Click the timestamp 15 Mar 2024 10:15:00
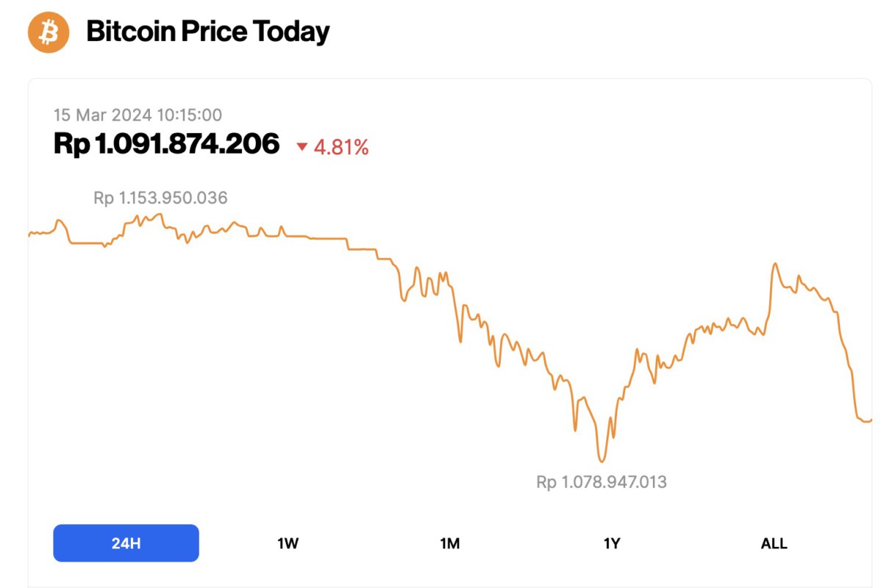881x588 pixels. coord(138,115)
